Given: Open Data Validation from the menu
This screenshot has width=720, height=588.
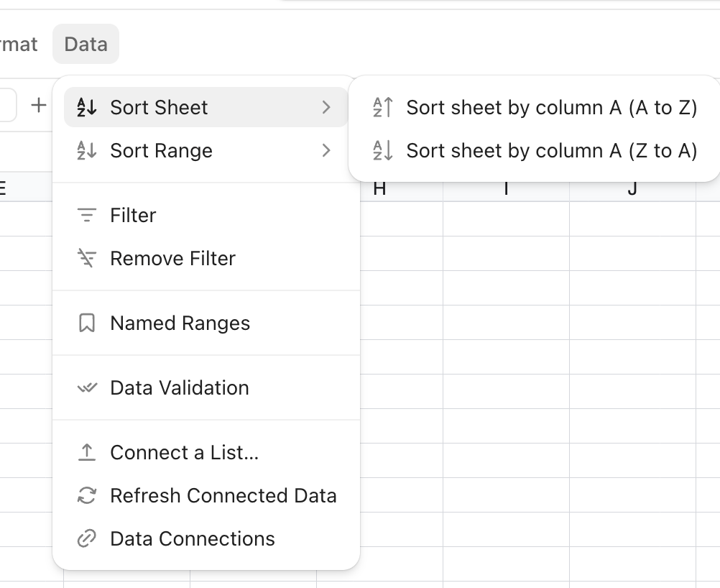Looking at the screenshot, I should 206,387.
